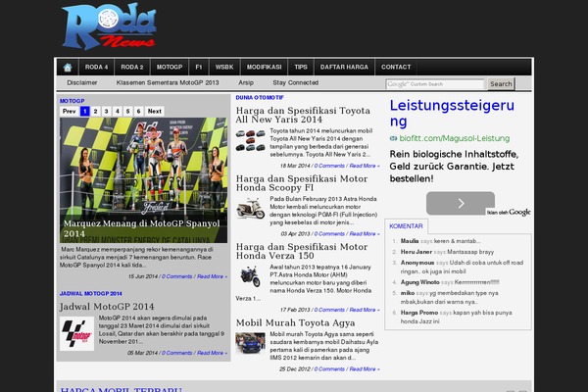Viewport: 588px width, 392px height.
Task: Open Mobil Murah Toyota Agya article
Action: point(296,322)
